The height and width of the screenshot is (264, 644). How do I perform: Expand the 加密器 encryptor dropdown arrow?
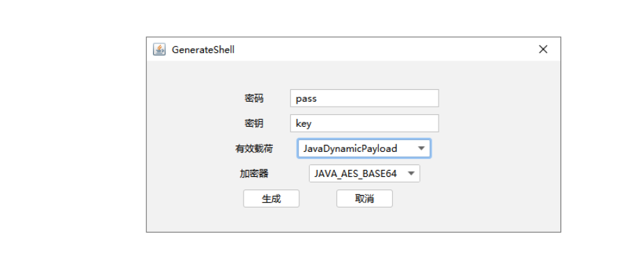(411, 173)
